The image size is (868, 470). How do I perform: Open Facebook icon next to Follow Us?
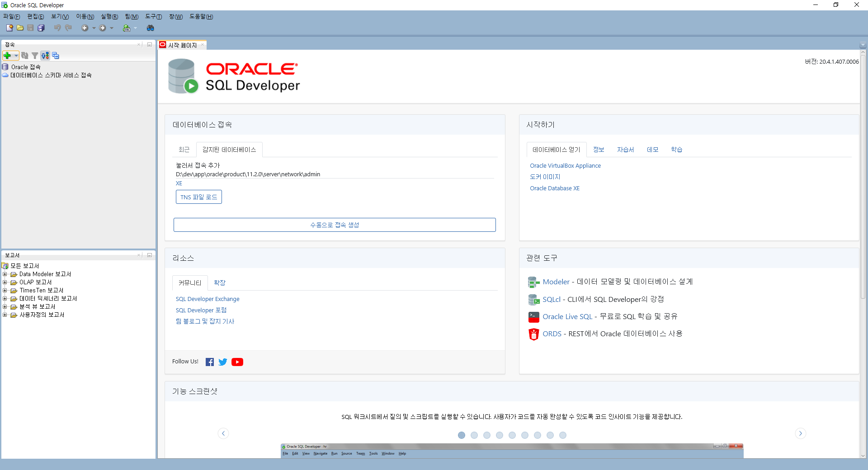coord(210,362)
